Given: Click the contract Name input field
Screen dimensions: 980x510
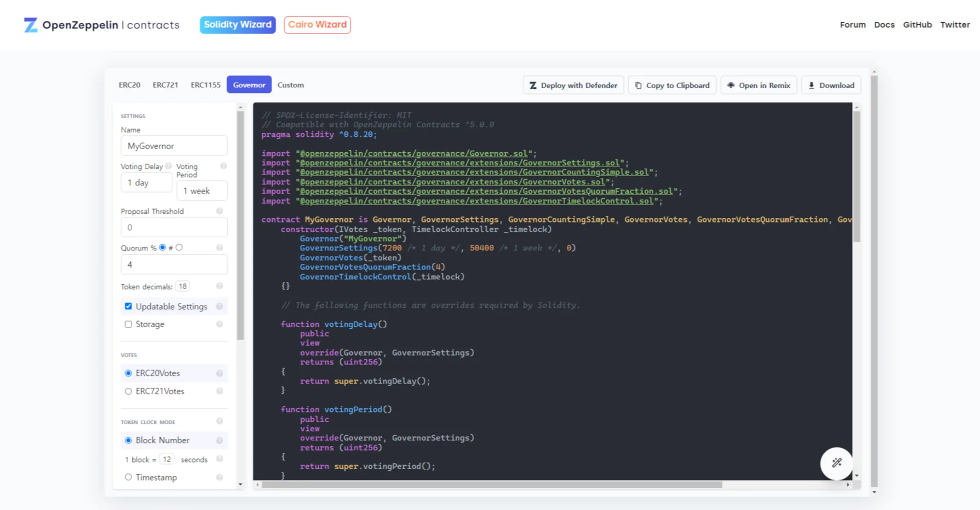Looking at the screenshot, I should pos(174,146).
